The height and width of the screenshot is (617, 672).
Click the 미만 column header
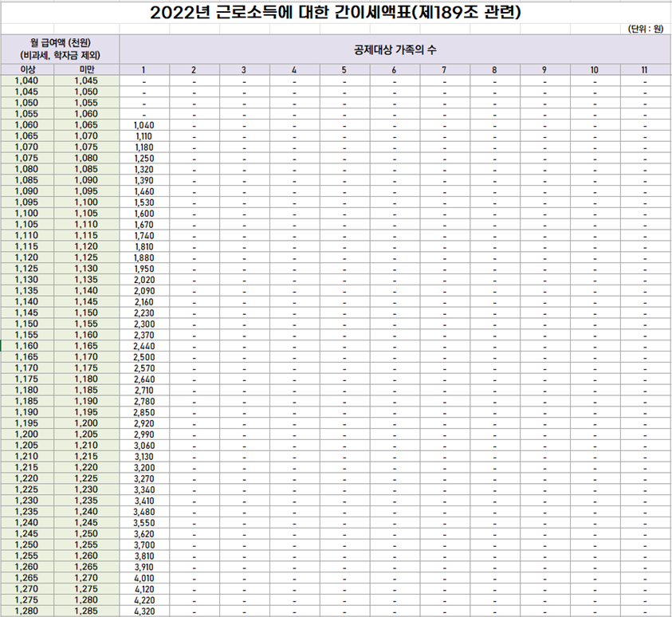point(87,69)
